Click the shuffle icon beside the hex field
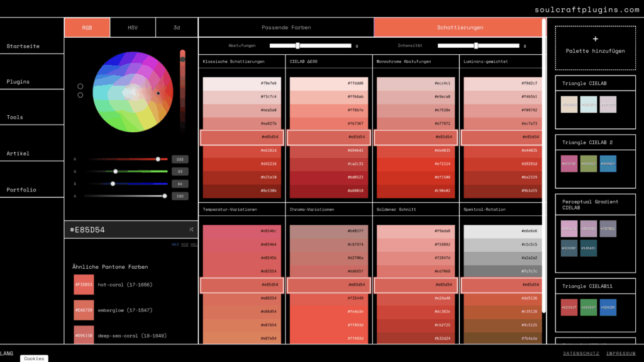This screenshot has height=362, width=644. pyautogui.click(x=191, y=230)
